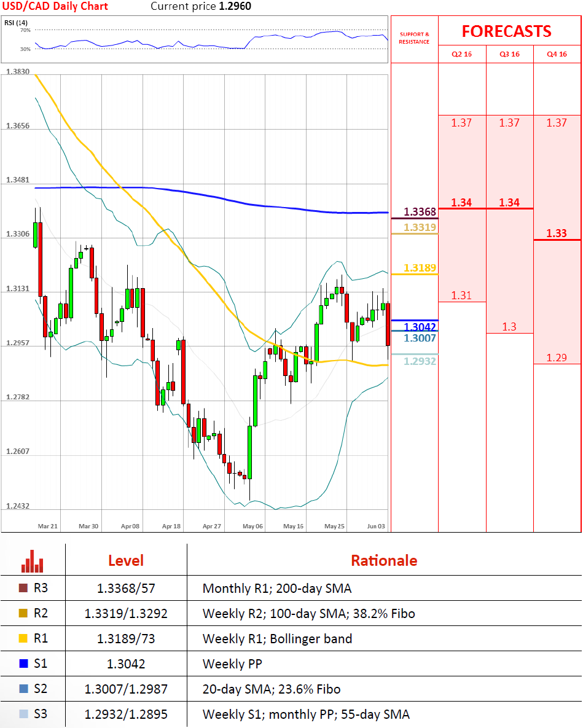The image size is (583, 728).
Task: Click the Q2 16 bold 1.34 forecast
Action: coord(461,203)
